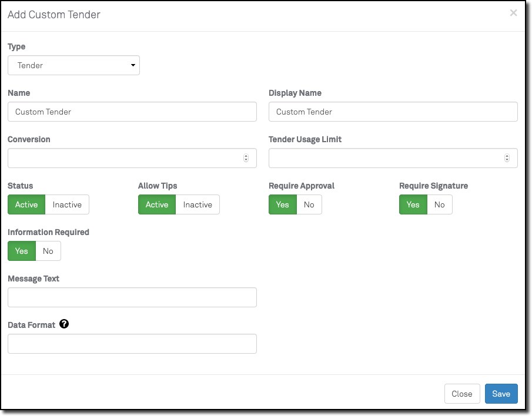Choose Yes under Information Required
The width and height of the screenshot is (532, 416).
point(22,251)
